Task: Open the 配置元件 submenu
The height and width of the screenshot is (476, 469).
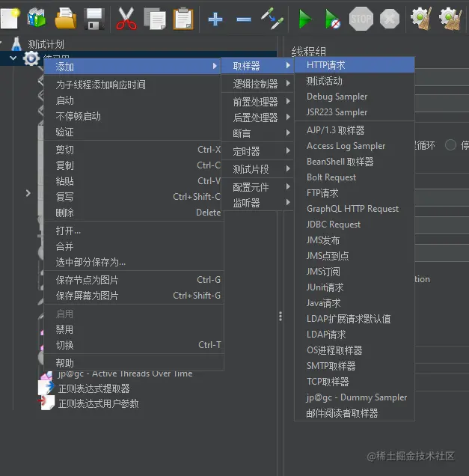Action: pos(257,186)
